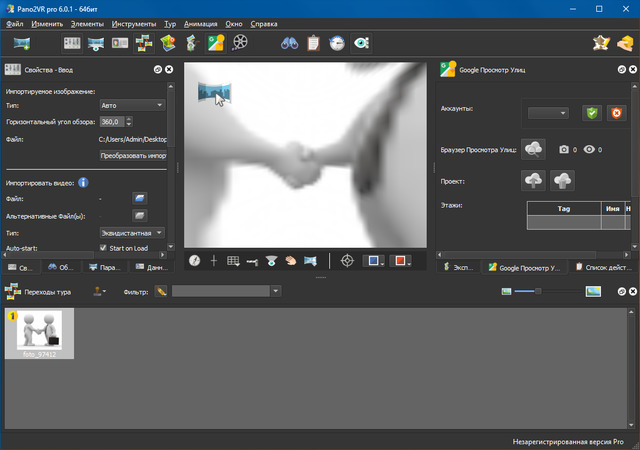
Task: Click the binoculars icon in main toolbar
Action: pyautogui.click(x=288, y=43)
